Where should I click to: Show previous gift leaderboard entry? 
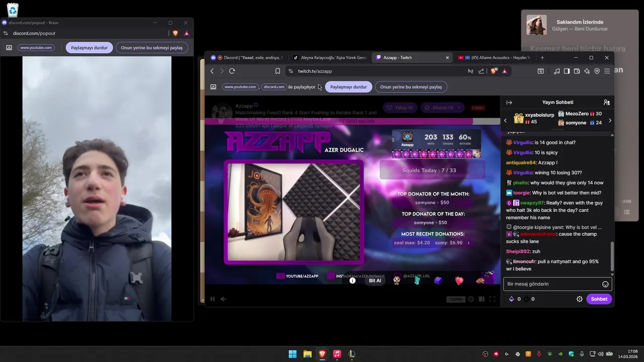[506, 121]
